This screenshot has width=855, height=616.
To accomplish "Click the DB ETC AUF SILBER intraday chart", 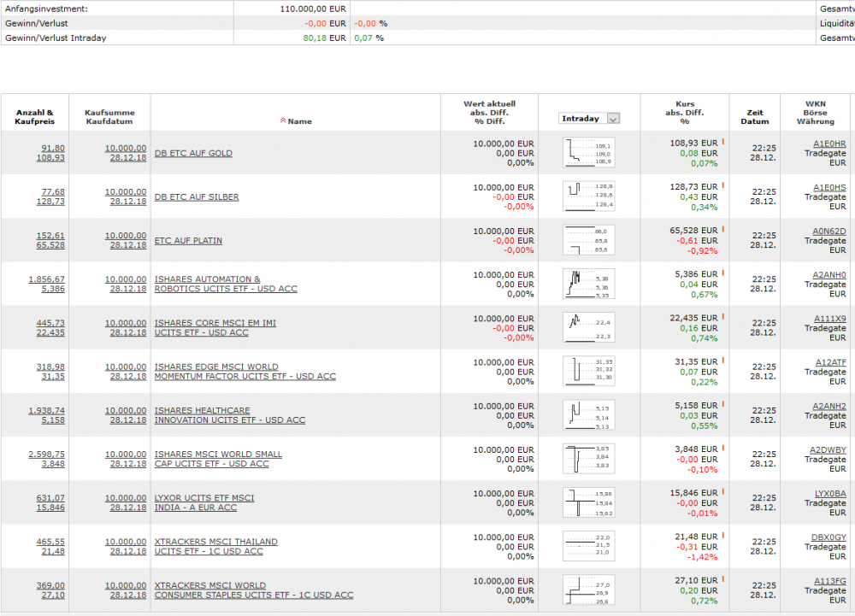I will tap(589, 196).
